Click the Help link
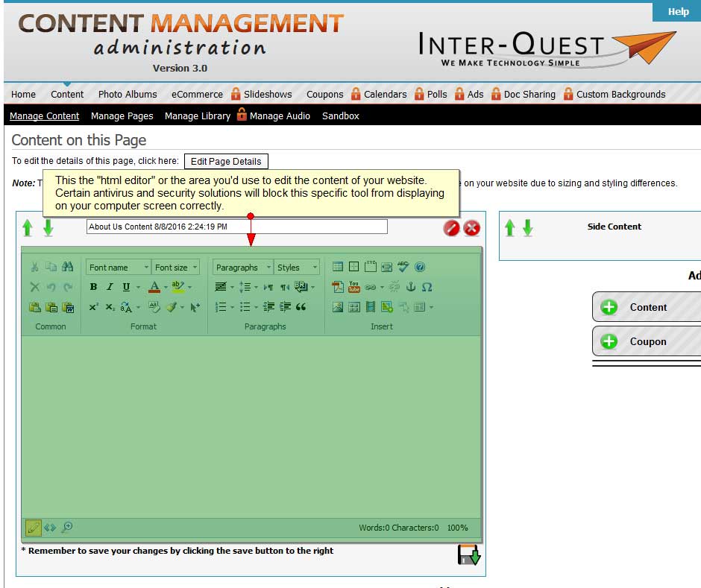This screenshot has width=701, height=588. tap(678, 11)
